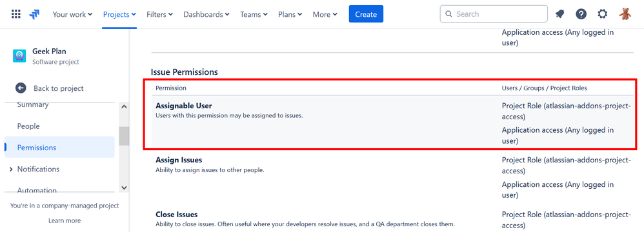
Task: Click the Geek Plan project avatar
Action: pyautogui.click(x=19, y=56)
